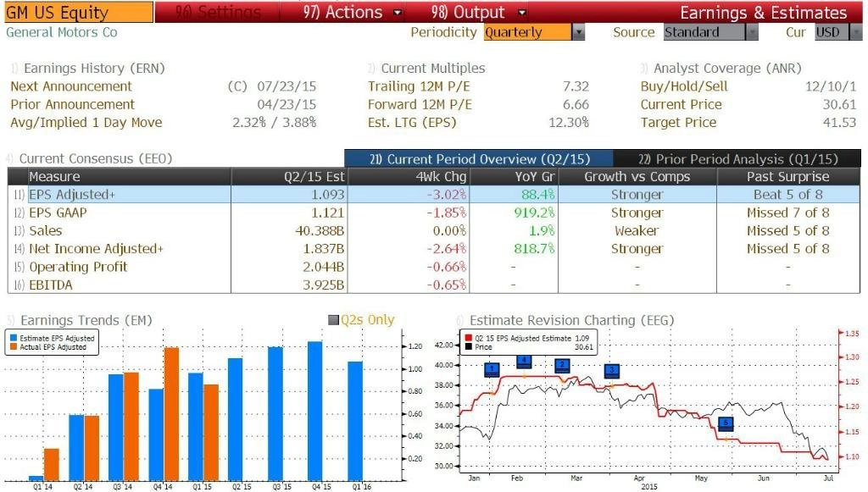
Task: Click 'Missed 7 of 8' past surprise cell
Action: pyautogui.click(x=787, y=213)
